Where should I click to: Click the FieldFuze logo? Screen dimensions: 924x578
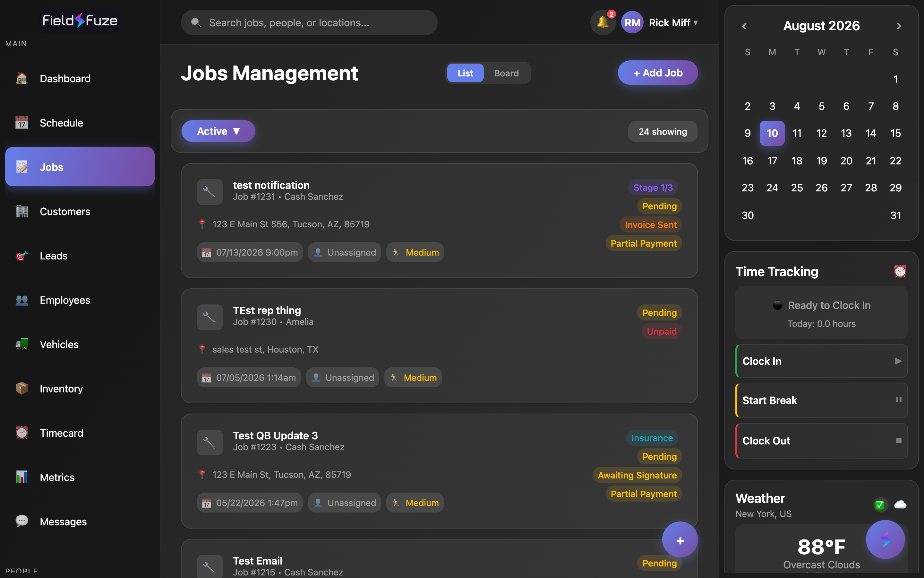pyautogui.click(x=80, y=20)
